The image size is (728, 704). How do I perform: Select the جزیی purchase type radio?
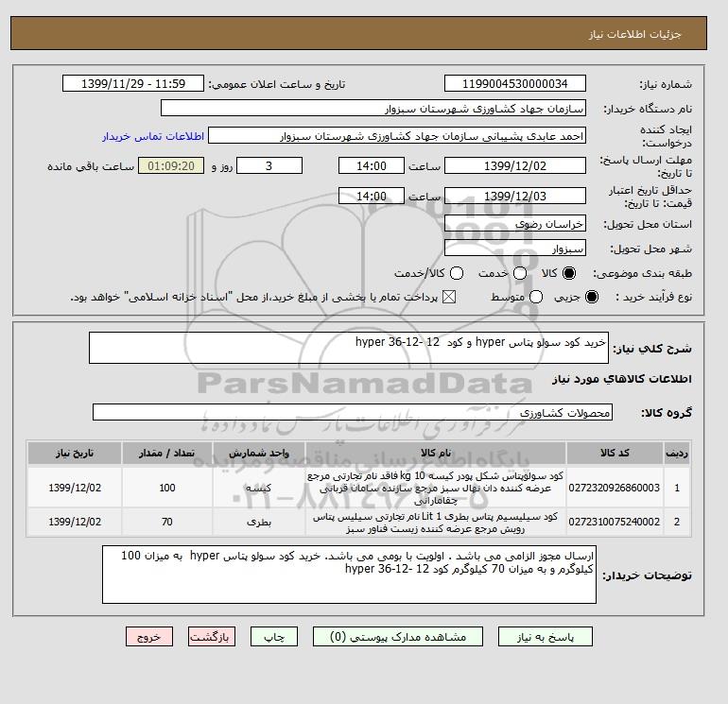(592, 297)
